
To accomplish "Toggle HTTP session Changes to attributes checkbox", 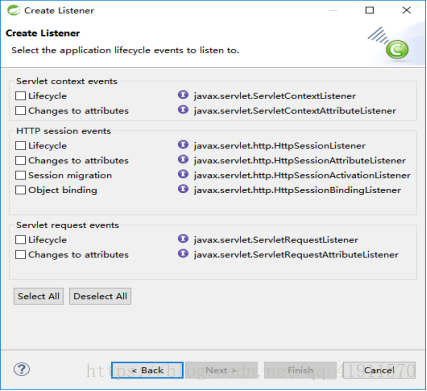I will tap(20, 160).
